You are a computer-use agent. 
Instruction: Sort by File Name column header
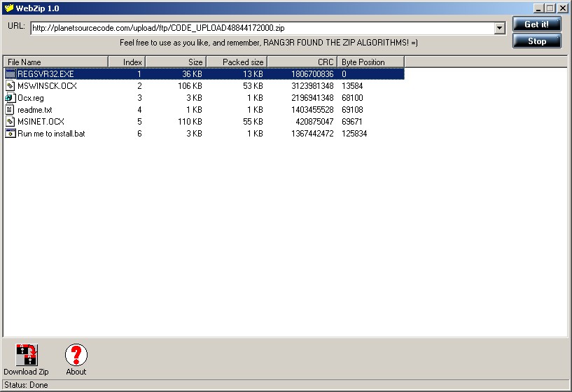pyautogui.click(x=55, y=62)
